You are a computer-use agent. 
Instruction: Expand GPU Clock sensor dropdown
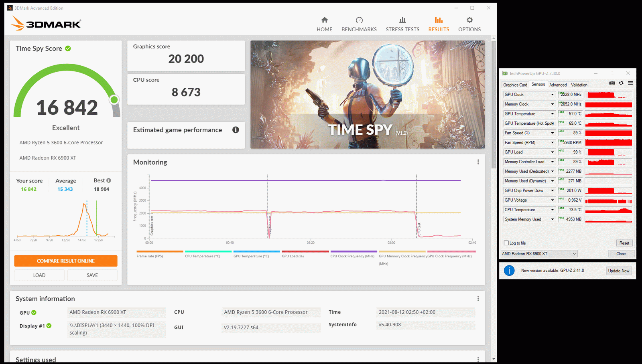(552, 95)
